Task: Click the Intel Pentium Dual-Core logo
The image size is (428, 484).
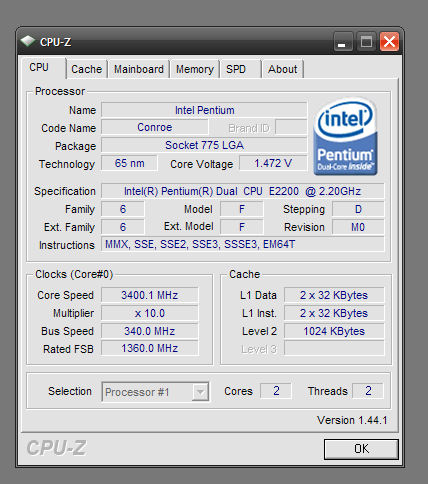Action: 346,136
